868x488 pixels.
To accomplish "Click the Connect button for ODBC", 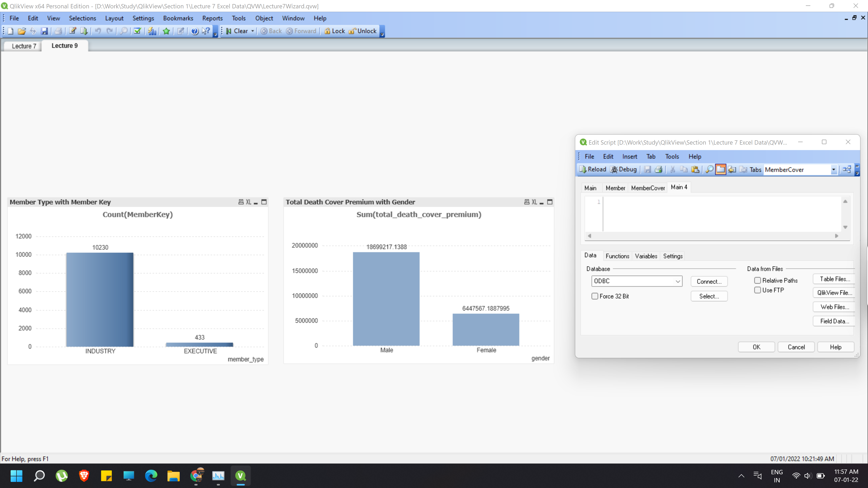I will (709, 281).
